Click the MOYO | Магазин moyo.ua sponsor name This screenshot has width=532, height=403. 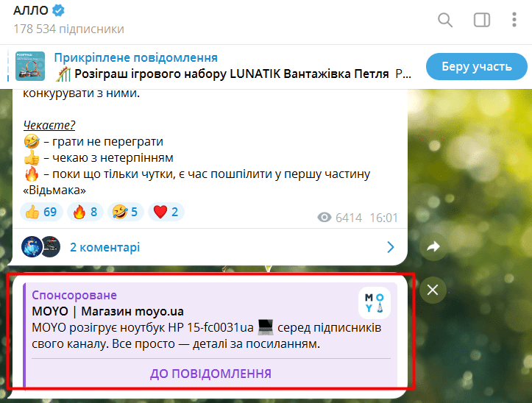coord(108,311)
